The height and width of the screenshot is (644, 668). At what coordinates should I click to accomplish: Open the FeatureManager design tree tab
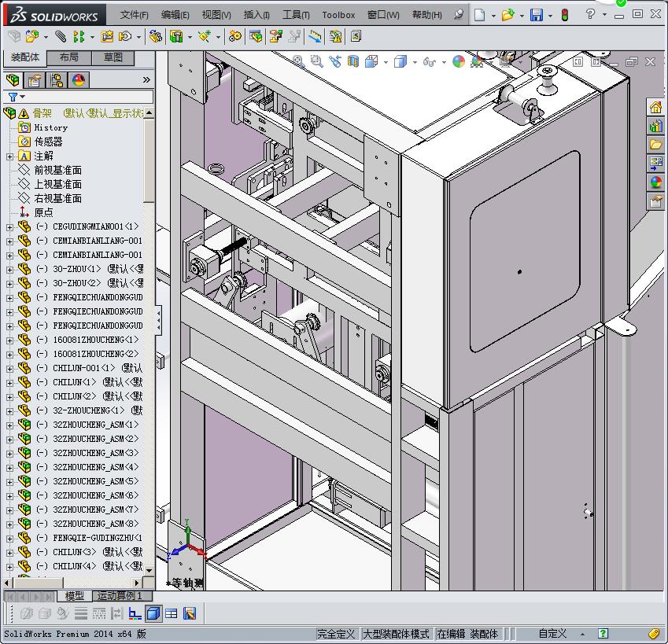(x=13, y=80)
